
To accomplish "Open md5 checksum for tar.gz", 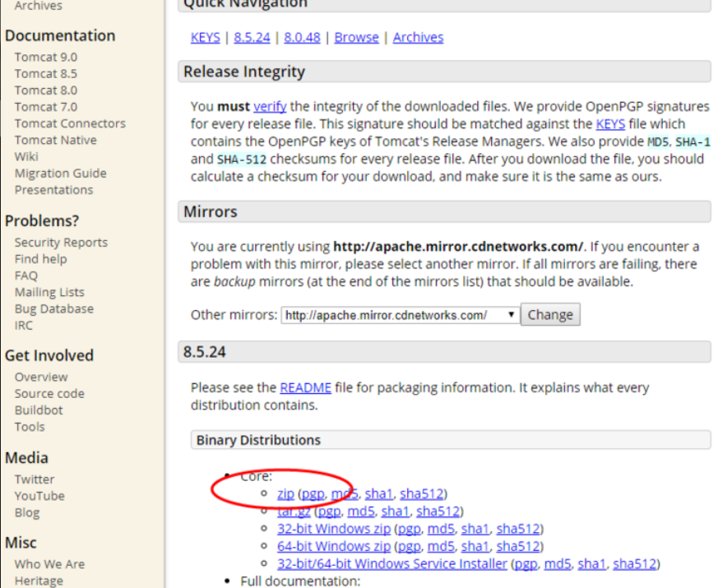I will [361, 511].
